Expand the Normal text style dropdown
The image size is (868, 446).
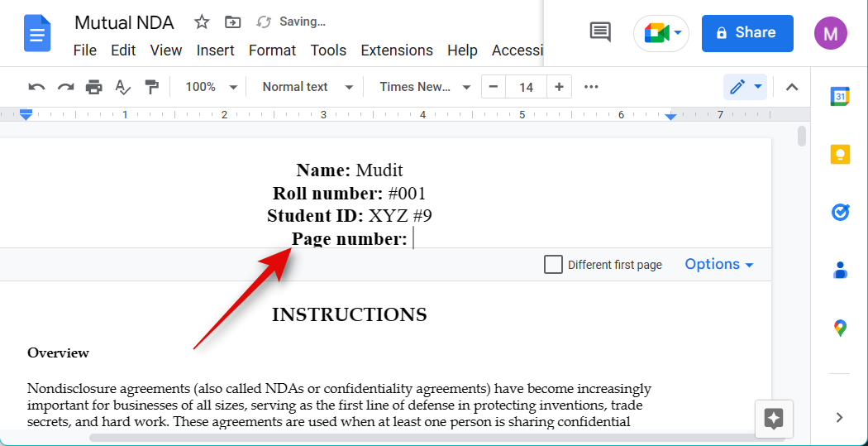coord(308,87)
